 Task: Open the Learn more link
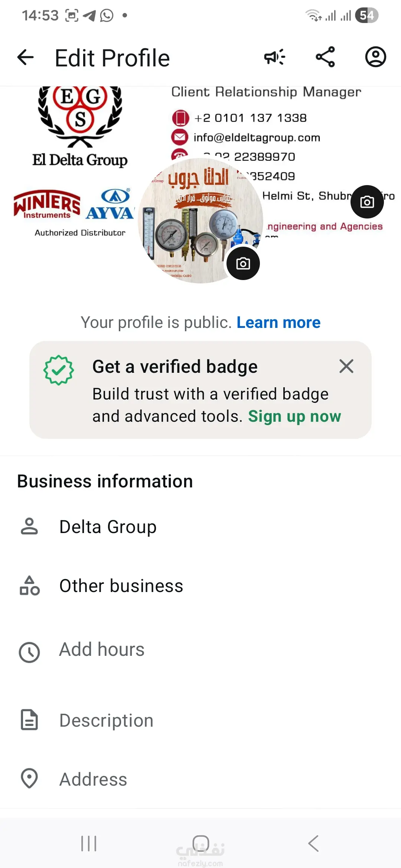click(278, 323)
